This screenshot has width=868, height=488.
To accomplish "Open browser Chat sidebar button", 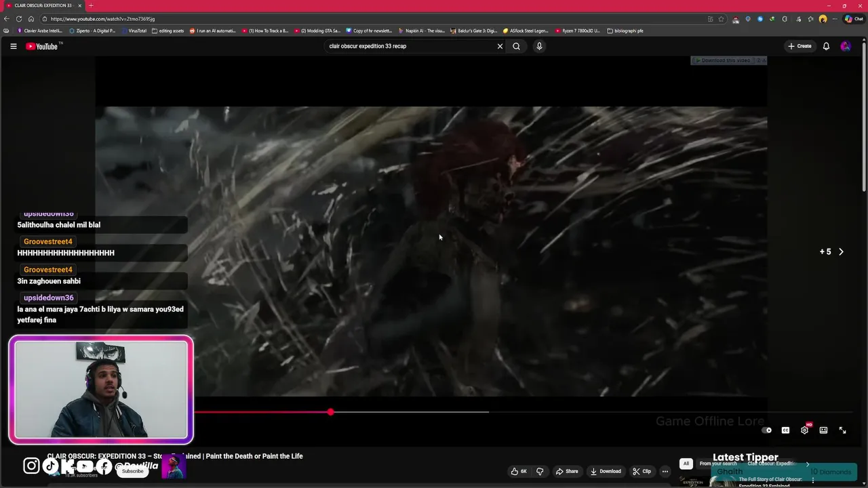I will (x=853, y=19).
